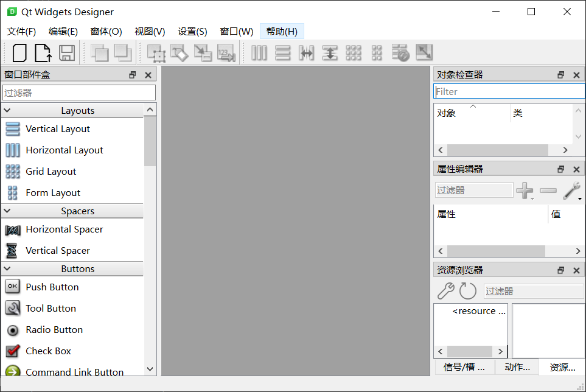Click the New Form toolbar icon
586x392 pixels.
tap(19, 53)
